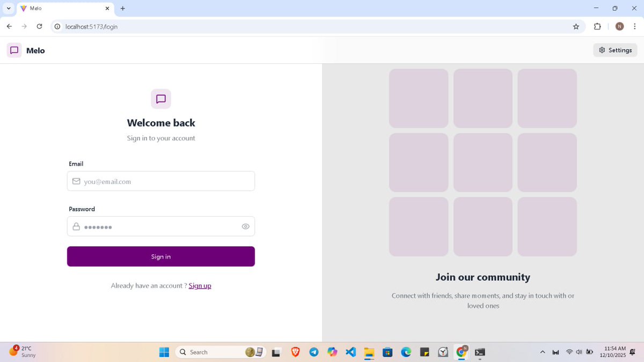The image size is (644, 362).
Task: Follow the Sign up link
Action: click(x=200, y=286)
